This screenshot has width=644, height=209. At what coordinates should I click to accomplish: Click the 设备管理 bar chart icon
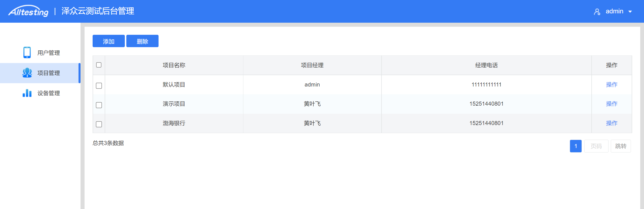[27, 93]
